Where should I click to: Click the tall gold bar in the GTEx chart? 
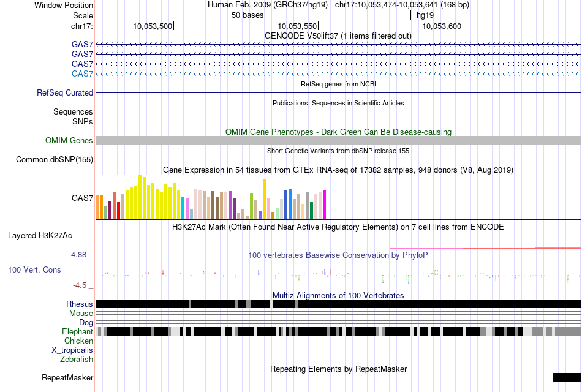tap(264, 199)
